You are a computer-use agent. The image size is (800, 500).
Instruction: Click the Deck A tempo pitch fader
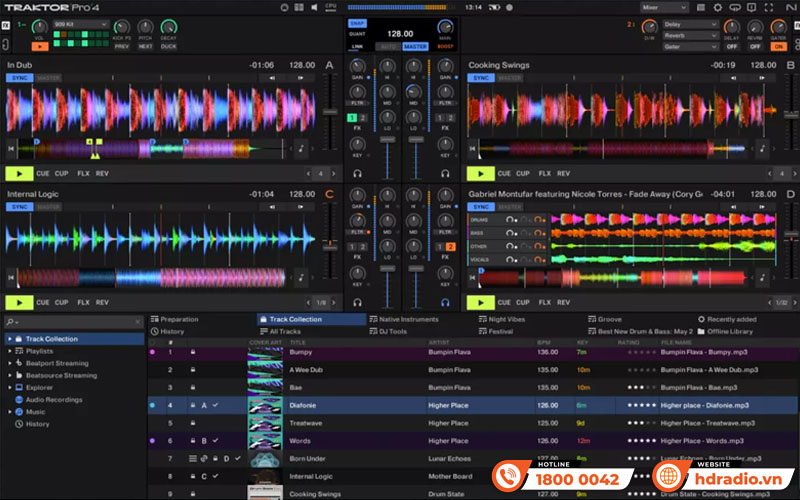coord(330,112)
